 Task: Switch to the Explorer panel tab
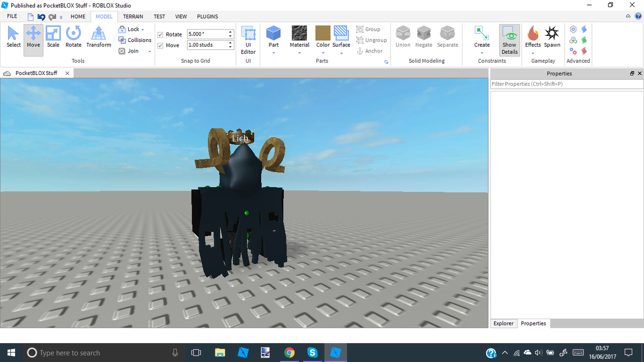point(503,323)
